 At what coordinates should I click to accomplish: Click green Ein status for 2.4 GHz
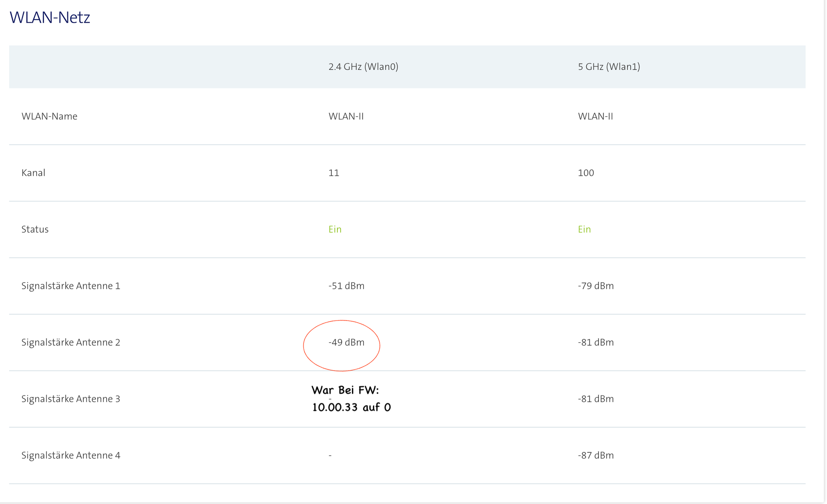click(335, 229)
